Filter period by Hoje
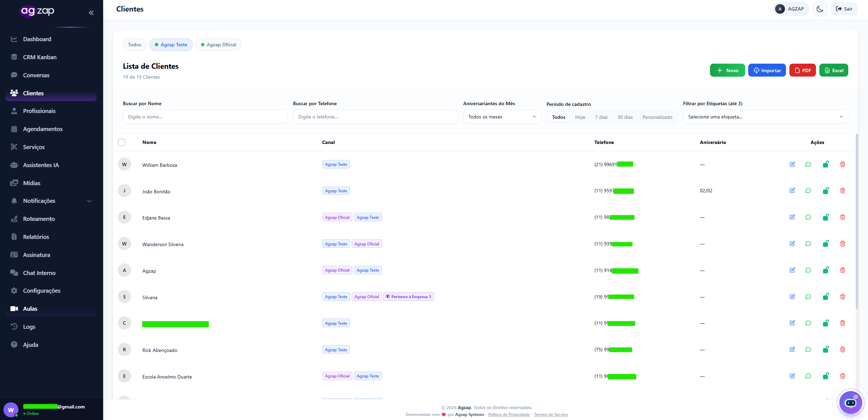 [580, 117]
